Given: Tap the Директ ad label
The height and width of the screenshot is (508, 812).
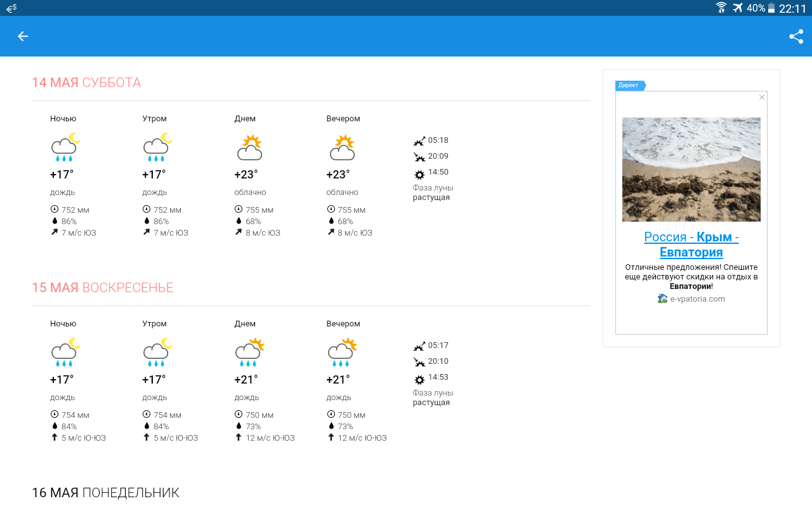Looking at the screenshot, I should point(630,85).
